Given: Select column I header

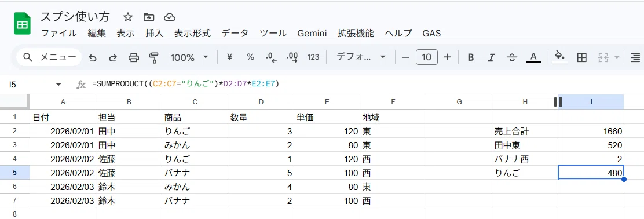Looking at the screenshot, I should (x=591, y=102).
